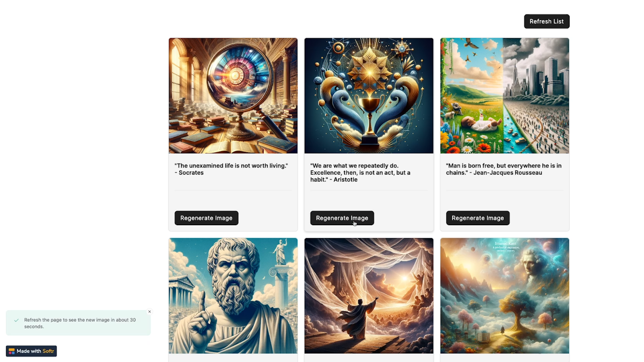This screenshot has width=644, height=362.
Task: Click the Refresh List button
Action: tap(547, 21)
